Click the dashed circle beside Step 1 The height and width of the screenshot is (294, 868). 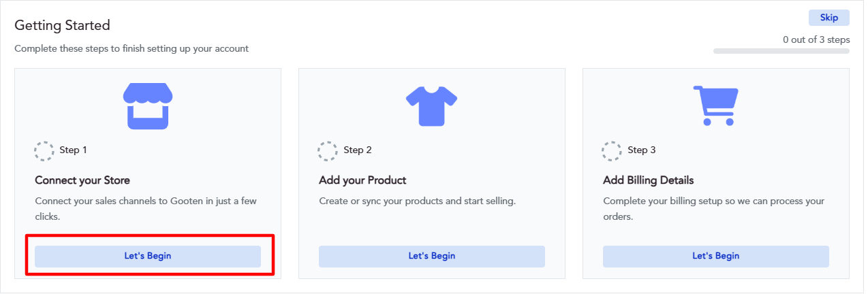point(44,150)
